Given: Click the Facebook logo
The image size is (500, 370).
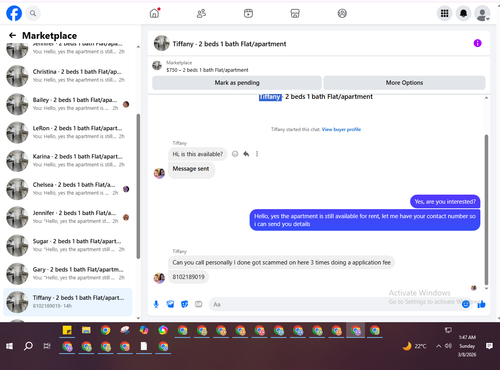Looking at the screenshot, I should 14,13.
